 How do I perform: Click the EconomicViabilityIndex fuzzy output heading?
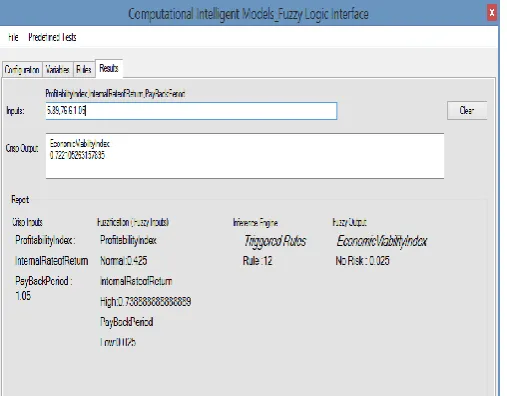[382, 241]
